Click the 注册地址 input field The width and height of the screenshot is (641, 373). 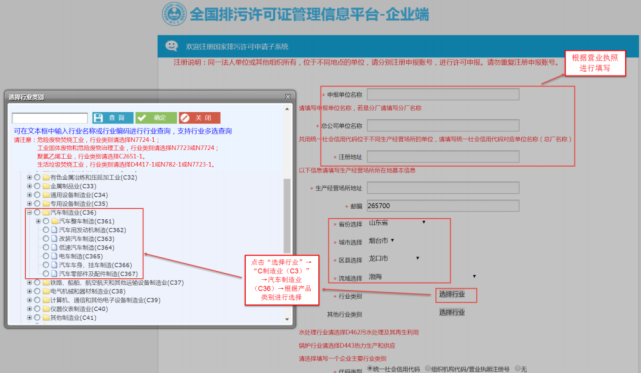click(443, 157)
